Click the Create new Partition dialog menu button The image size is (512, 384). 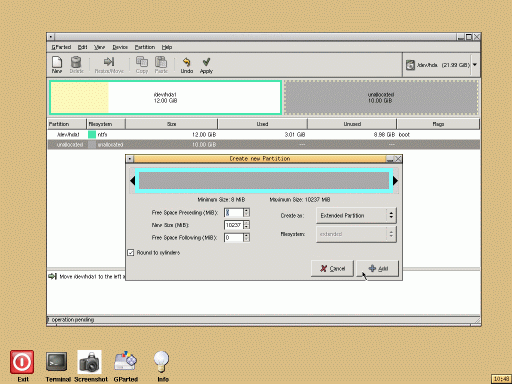[130, 159]
